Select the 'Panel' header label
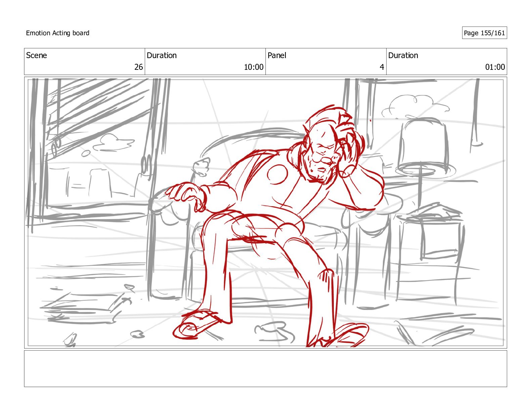Image resolution: width=532 pixels, height=411 pixels. (x=277, y=55)
